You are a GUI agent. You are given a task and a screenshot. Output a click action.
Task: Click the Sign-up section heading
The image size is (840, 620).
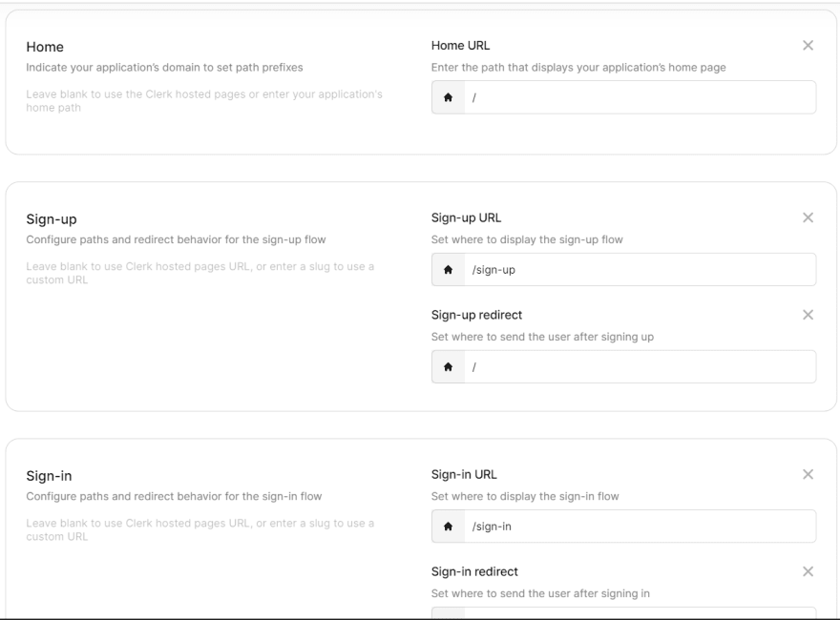[52, 219]
